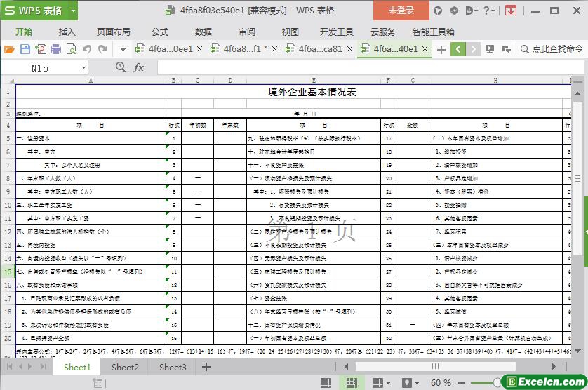The width and height of the screenshot is (588, 390).
Task: Click inside the formula bar input
Action: (x=370, y=68)
